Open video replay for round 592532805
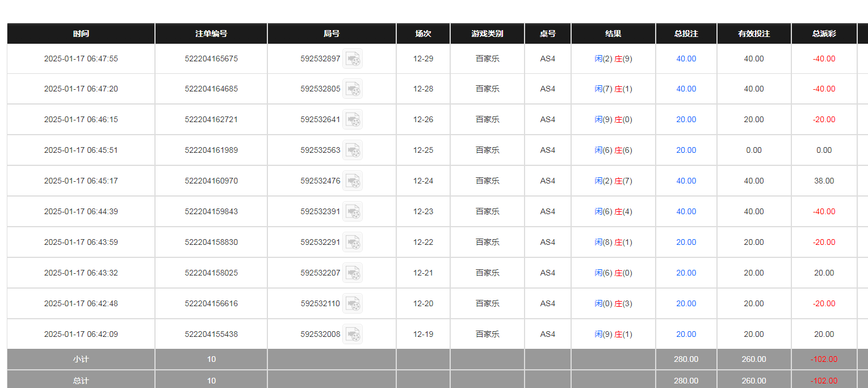The height and width of the screenshot is (388, 868). 353,89
